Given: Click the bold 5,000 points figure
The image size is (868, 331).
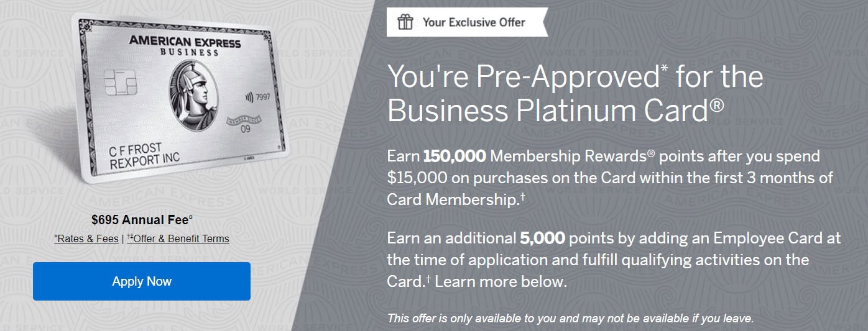Looking at the screenshot, I should click(542, 238).
